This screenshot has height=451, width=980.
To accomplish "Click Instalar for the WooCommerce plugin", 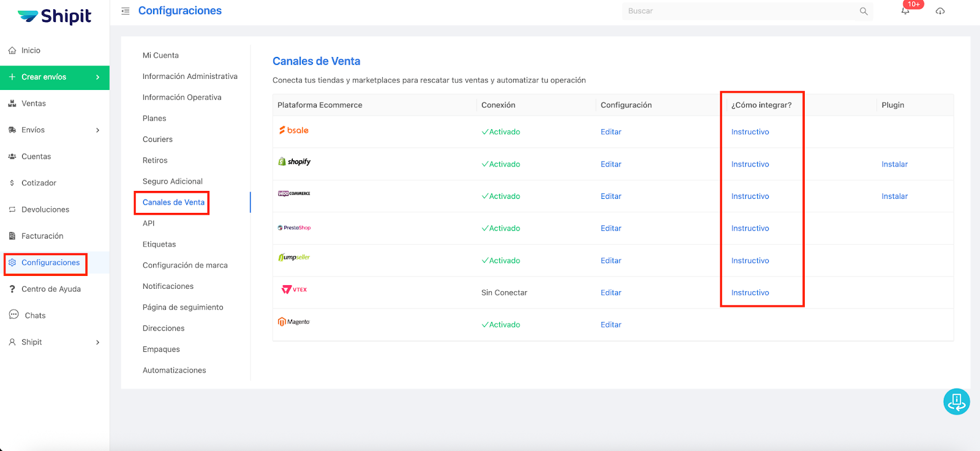I will coord(894,196).
